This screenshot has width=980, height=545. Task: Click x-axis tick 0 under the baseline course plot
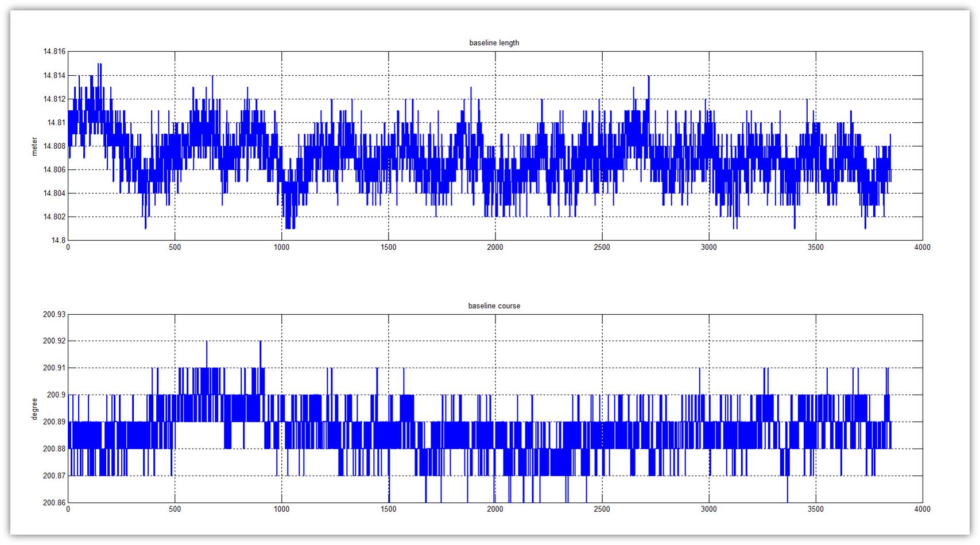click(x=68, y=509)
